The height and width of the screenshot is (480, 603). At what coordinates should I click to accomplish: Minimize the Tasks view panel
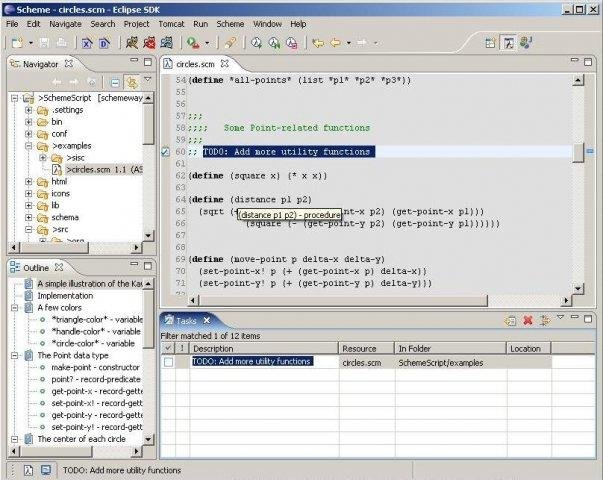[575, 317]
